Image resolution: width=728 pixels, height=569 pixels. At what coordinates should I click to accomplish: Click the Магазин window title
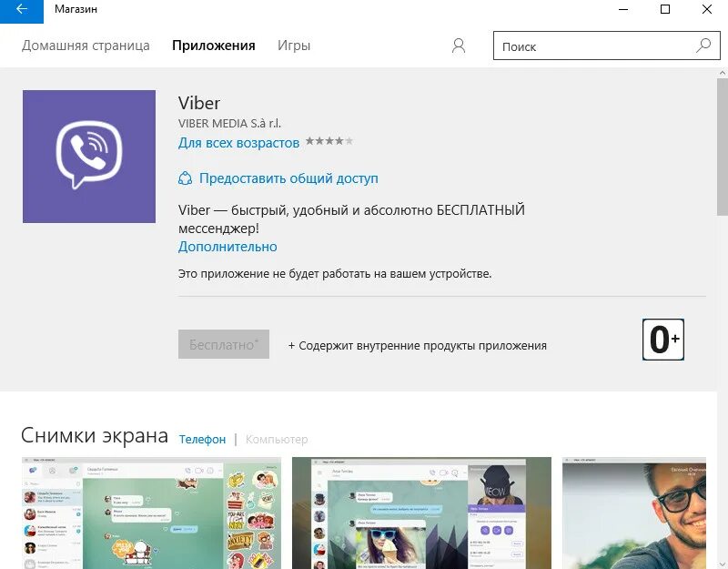(76, 9)
